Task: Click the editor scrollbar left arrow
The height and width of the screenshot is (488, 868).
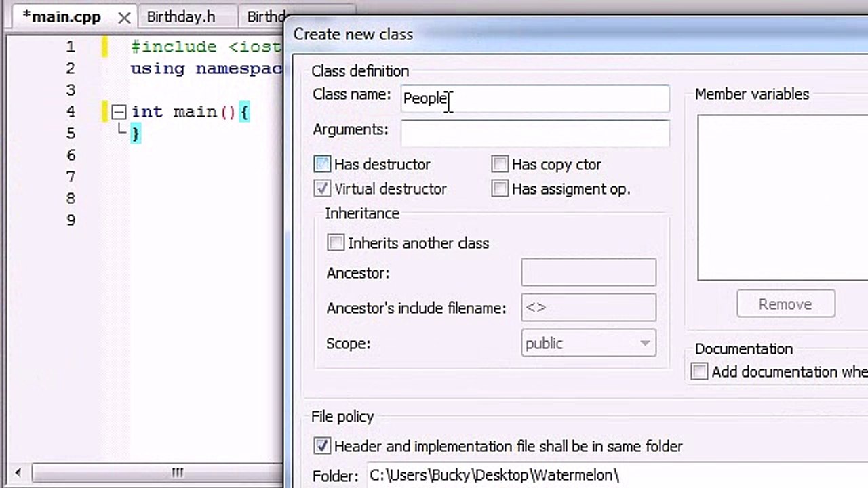Action: [18, 472]
